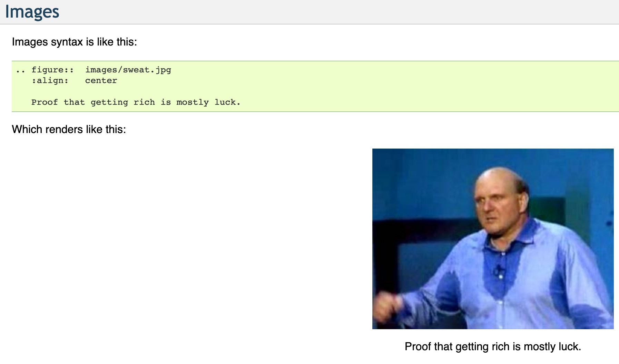Click the word "rich" in the code block
Image resolution: width=619 pixels, height=364 pixels.
(144, 102)
